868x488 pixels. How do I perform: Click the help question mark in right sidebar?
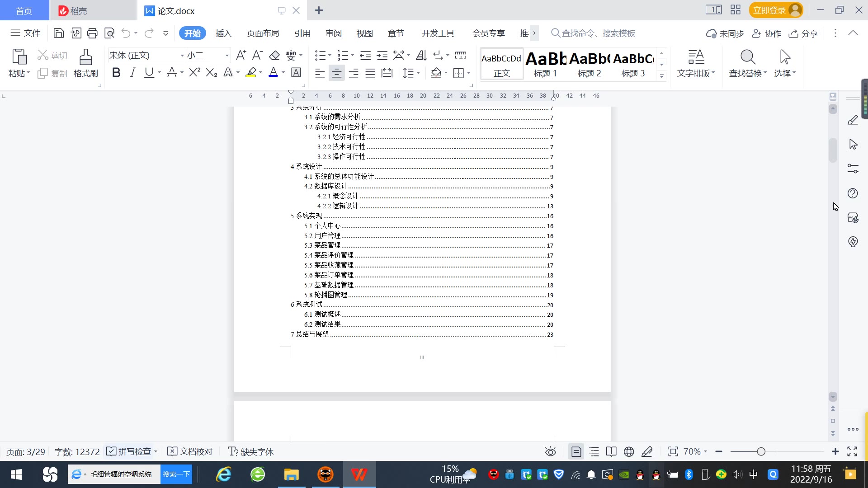point(853,193)
